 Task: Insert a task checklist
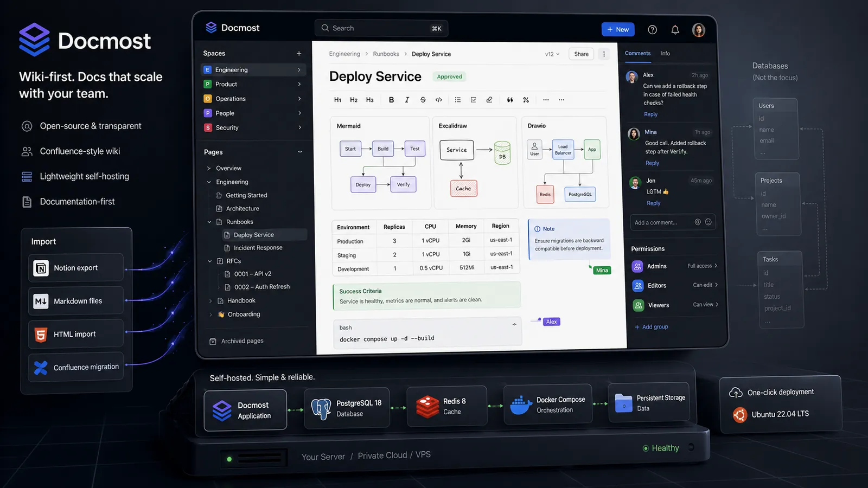474,100
